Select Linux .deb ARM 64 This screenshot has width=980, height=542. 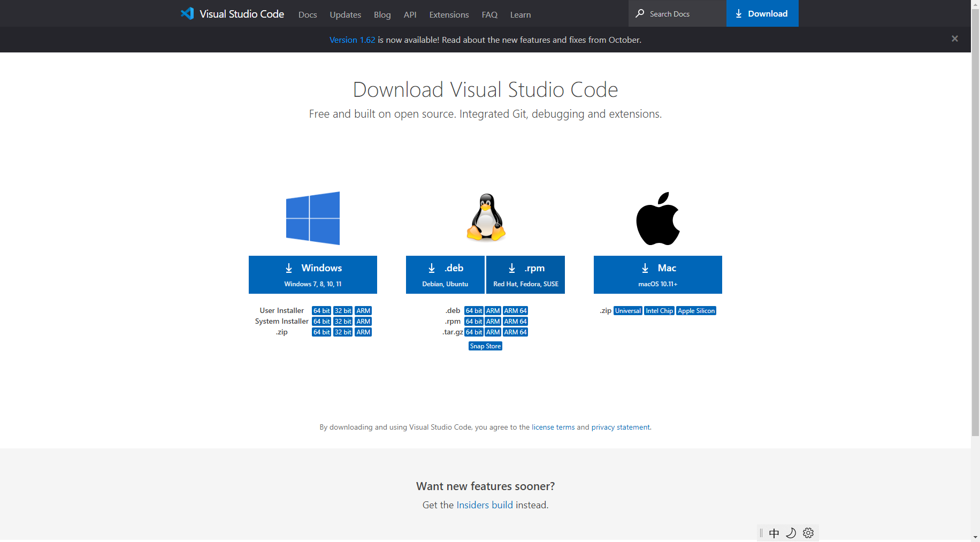(x=516, y=311)
